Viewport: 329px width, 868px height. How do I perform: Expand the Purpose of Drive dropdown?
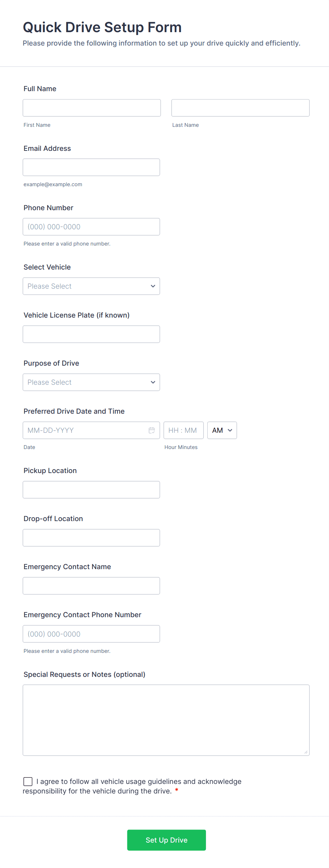click(91, 382)
